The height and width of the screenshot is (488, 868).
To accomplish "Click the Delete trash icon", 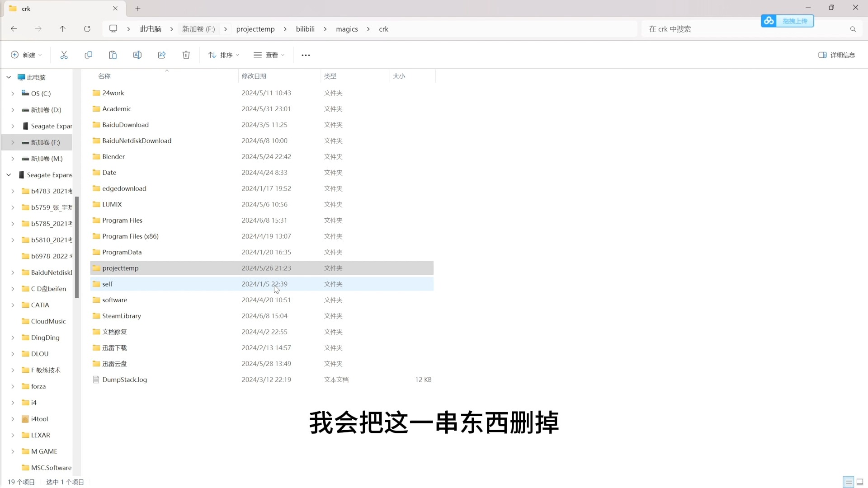I will 186,55.
